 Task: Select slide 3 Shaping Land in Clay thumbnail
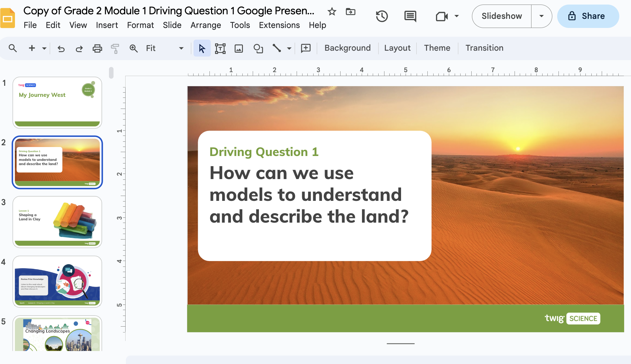coord(57,222)
